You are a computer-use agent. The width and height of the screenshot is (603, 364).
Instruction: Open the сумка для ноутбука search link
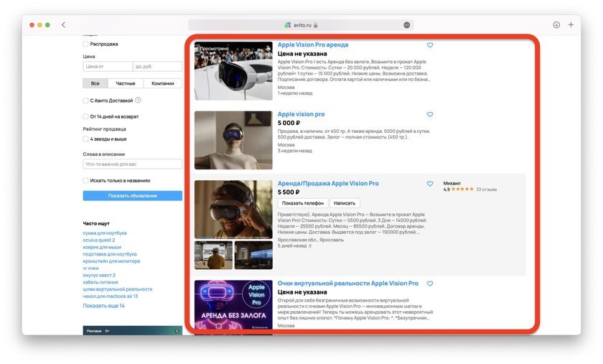click(x=105, y=233)
